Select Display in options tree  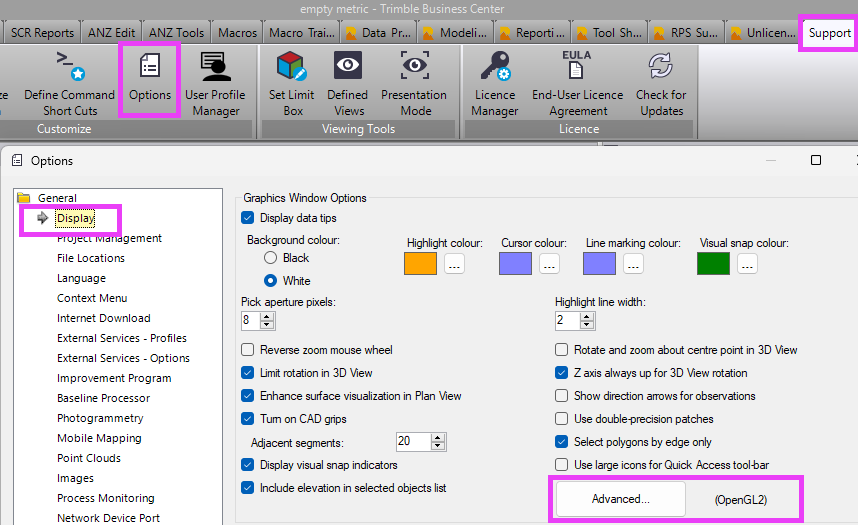(76, 218)
